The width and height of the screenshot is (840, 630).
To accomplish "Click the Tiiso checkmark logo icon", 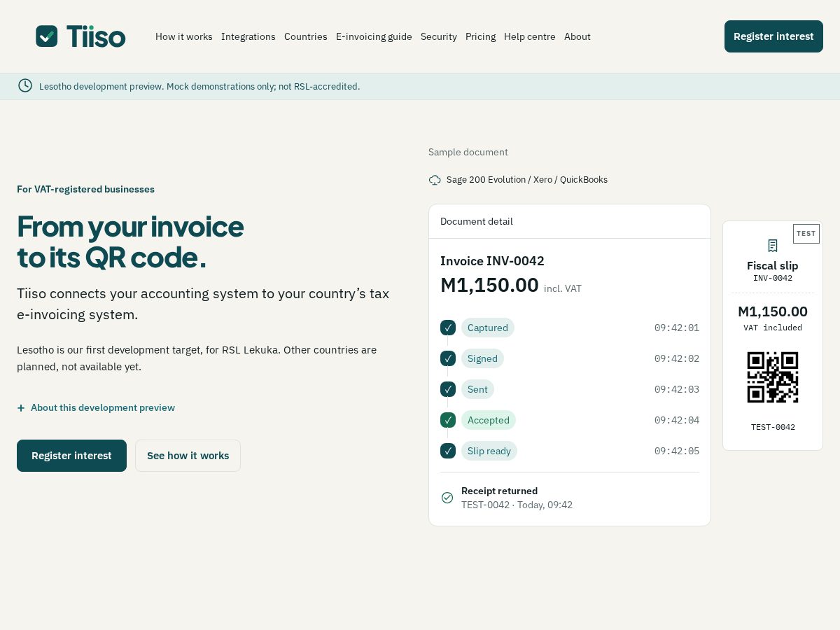I will 47,36.
